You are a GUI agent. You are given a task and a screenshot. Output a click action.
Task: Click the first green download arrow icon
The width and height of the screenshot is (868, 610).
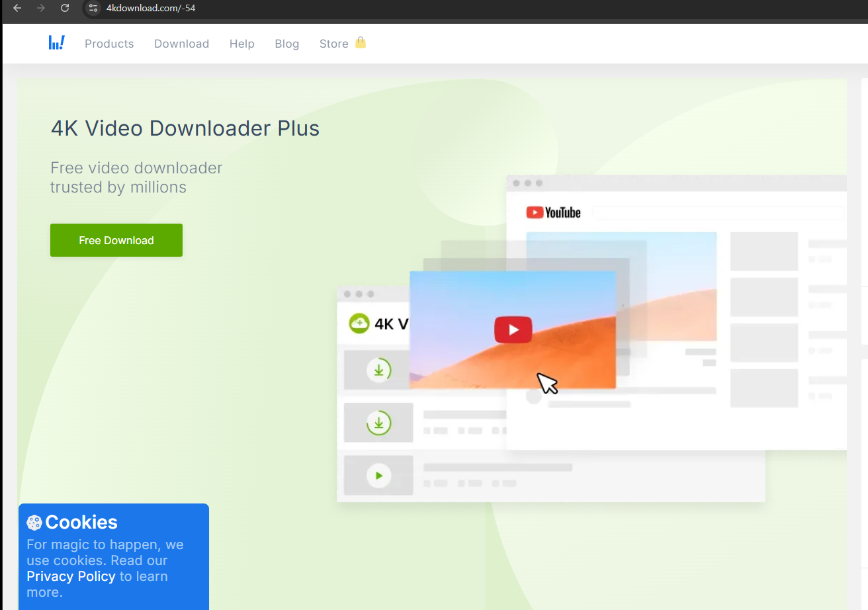click(379, 370)
